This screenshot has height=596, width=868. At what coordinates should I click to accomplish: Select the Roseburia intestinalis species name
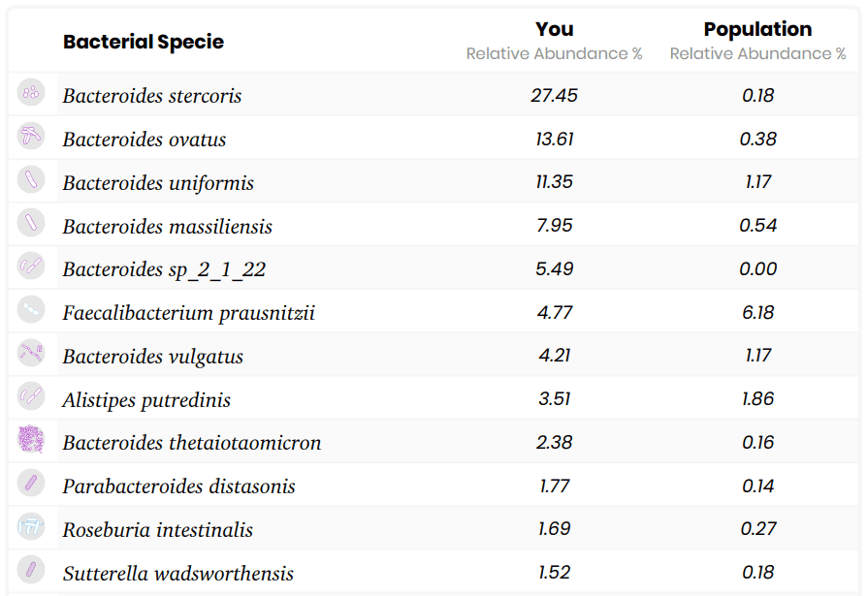coord(158,529)
